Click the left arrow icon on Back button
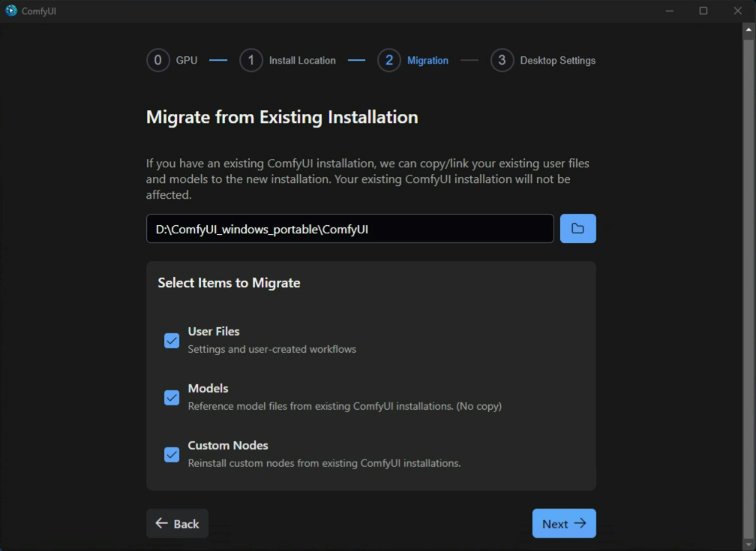 coord(160,523)
